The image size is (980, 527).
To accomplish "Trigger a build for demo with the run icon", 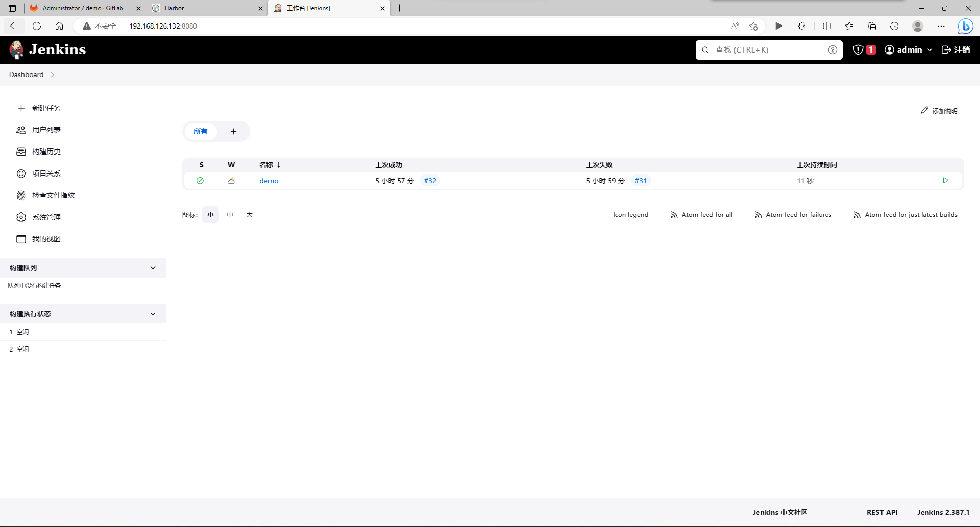I will click(946, 180).
